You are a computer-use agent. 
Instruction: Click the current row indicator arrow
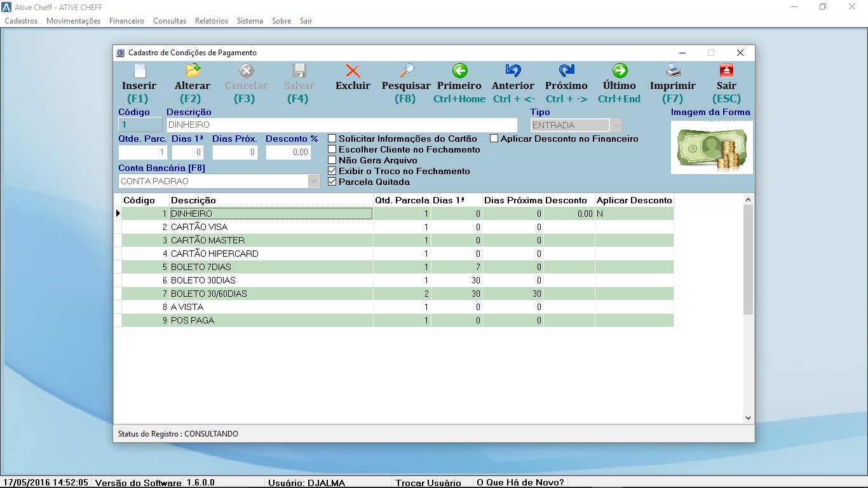point(118,213)
